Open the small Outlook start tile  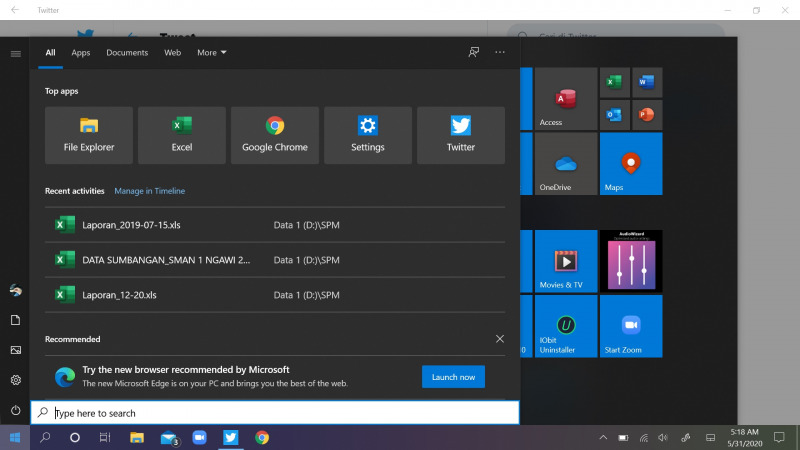click(x=614, y=115)
